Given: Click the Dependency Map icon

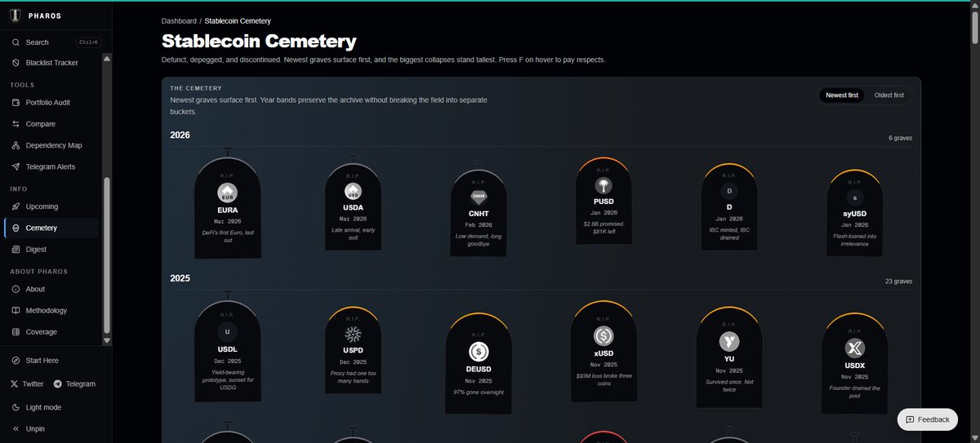Looking at the screenshot, I should (16, 145).
